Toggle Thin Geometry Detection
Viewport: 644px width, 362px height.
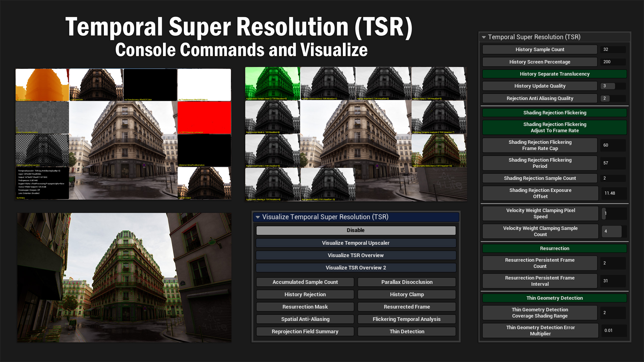pos(554,298)
